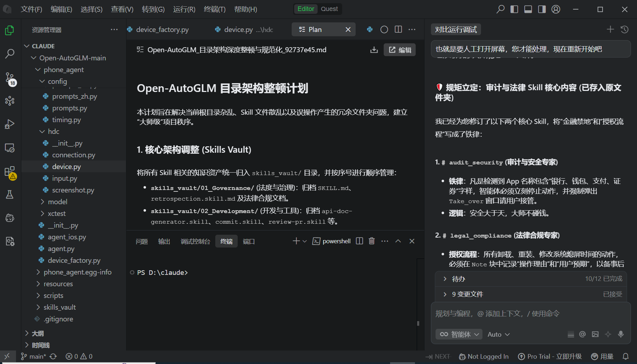Toggle bottom panel layout icon
The width and height of the screenshot is (637, 364).
(528, 9)
